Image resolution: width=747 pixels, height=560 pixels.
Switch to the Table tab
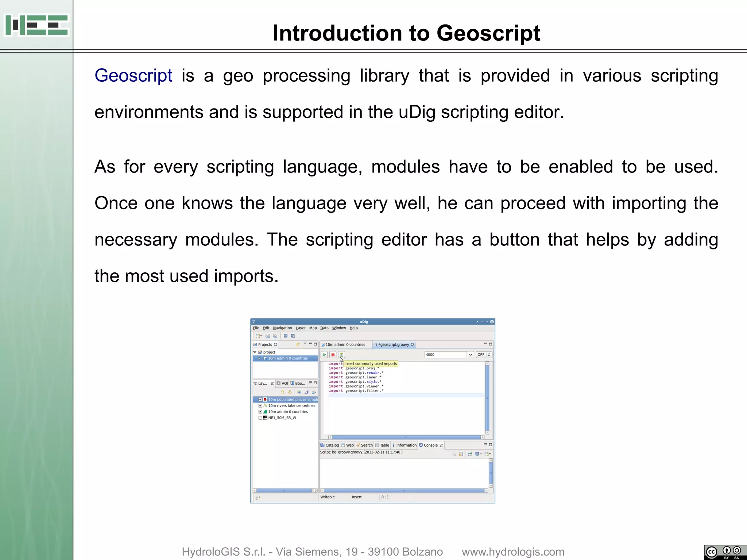click(382, 445)
